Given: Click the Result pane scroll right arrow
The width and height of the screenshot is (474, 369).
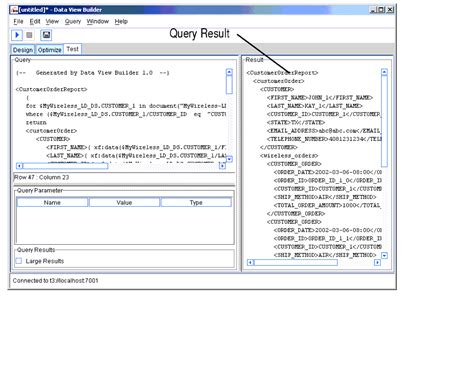Looking at the screenshot, I should [x=377, y=263].
